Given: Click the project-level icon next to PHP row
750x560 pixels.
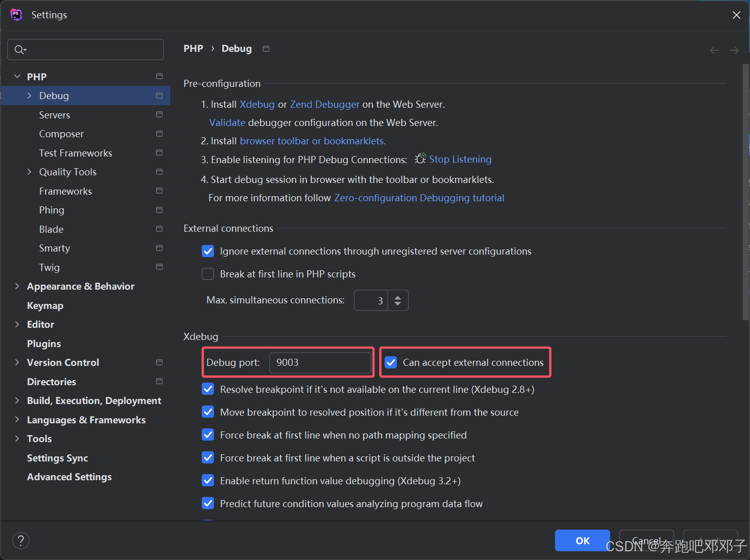Looking at the screenshot, I should point(159,76).
